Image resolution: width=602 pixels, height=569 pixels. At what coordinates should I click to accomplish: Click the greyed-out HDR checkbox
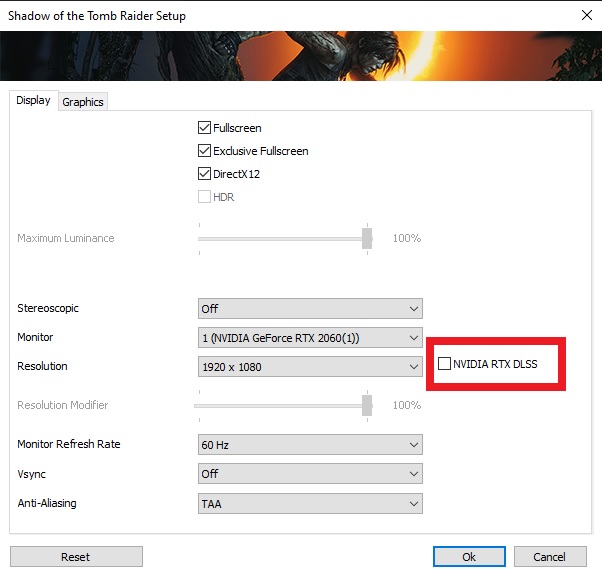pyautogui.click(x=204, y=197)
